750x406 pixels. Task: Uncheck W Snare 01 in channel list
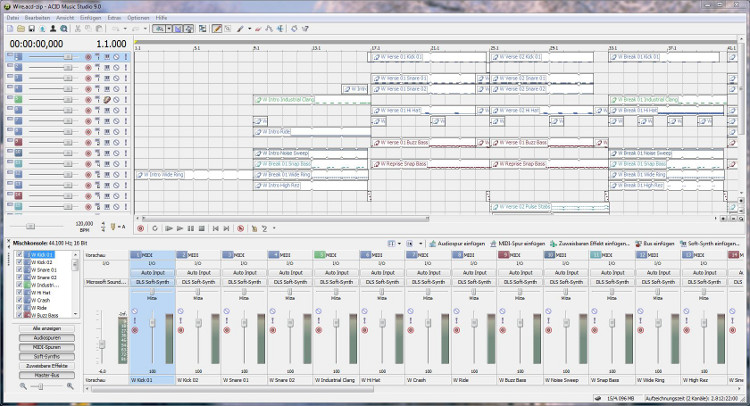[19, 270]
